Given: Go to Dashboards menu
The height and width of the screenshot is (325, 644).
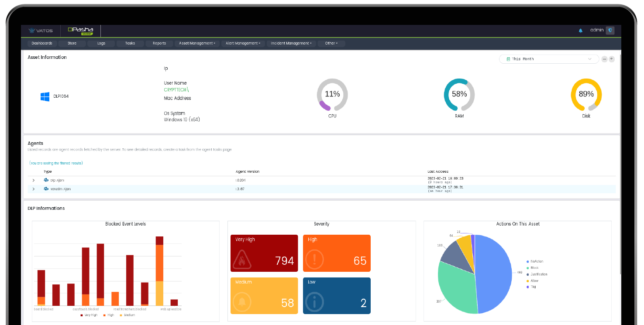Looking at the screenshot, I should 42,43.
